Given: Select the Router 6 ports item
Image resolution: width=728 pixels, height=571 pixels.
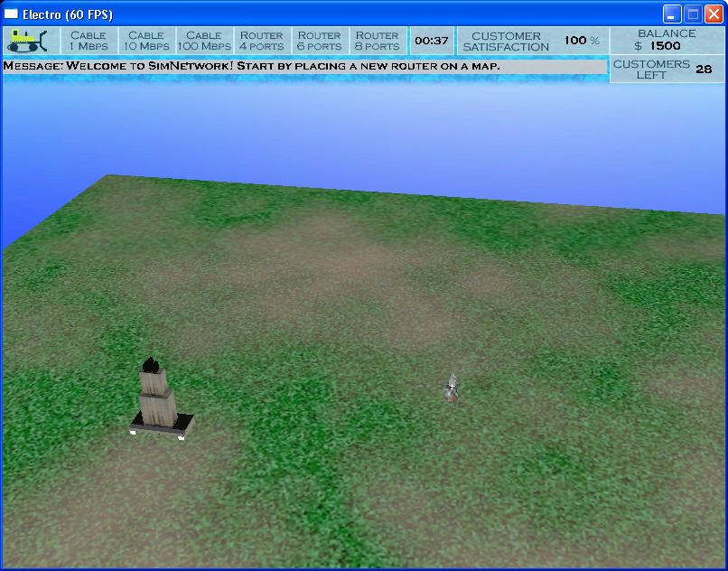Looking at the screenshot, I should coord(320,41).
